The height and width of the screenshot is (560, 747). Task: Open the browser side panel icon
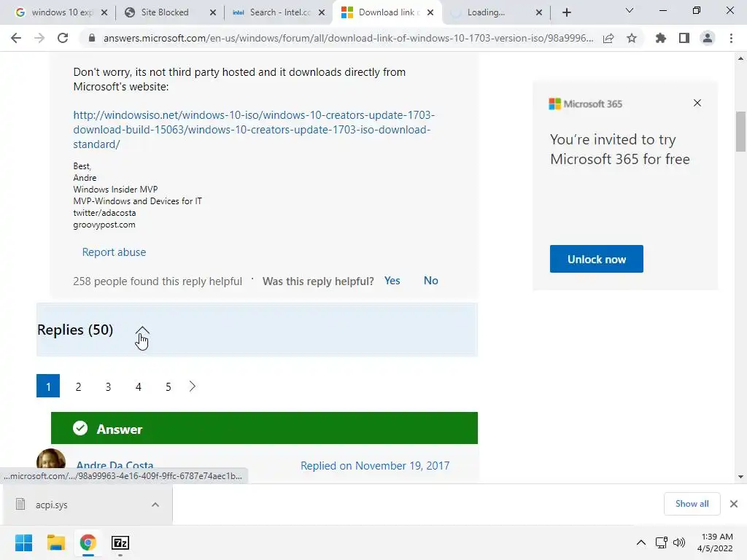684,38
